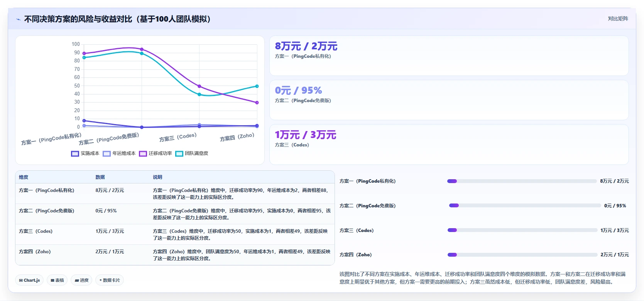Click the 迁移成功率 peak point at 方案二
The width and height of the screenshot is (644, 301).
pos(142,49)
